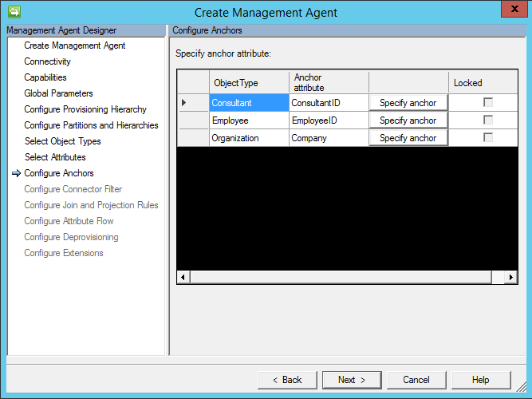The image size is (532, 399).
Task: Open the Select Attributes step
Action: 55,157
